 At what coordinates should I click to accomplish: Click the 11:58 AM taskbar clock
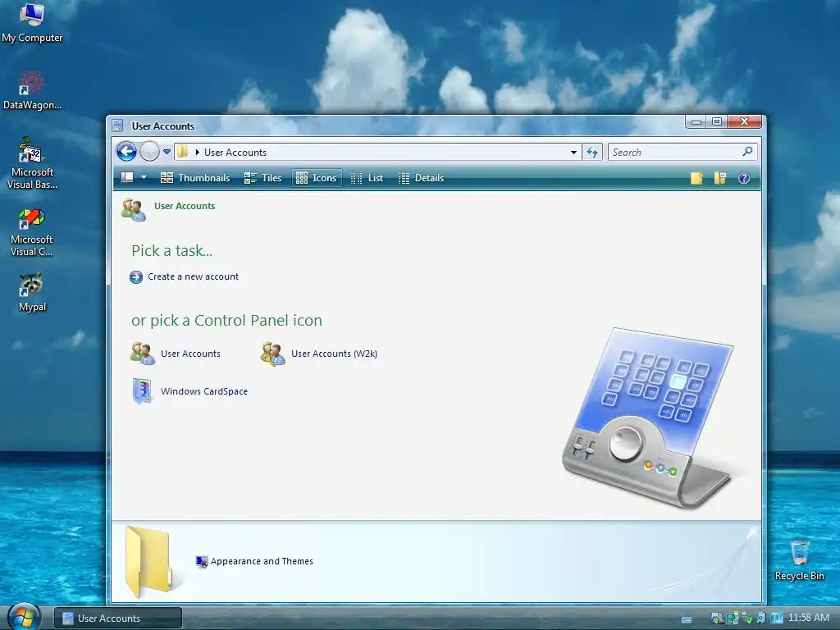pos(809,618)
